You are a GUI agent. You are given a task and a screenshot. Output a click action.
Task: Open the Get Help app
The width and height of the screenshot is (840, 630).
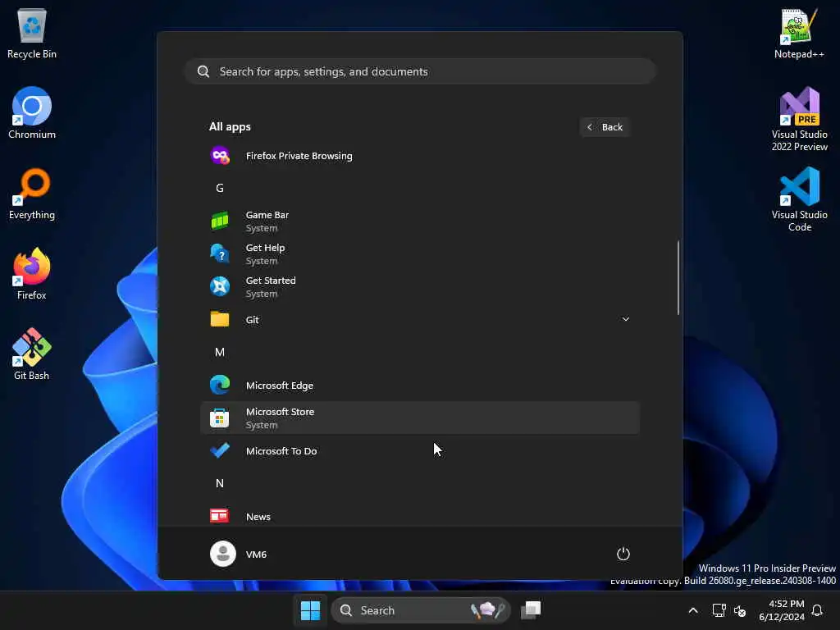point(420,254)
